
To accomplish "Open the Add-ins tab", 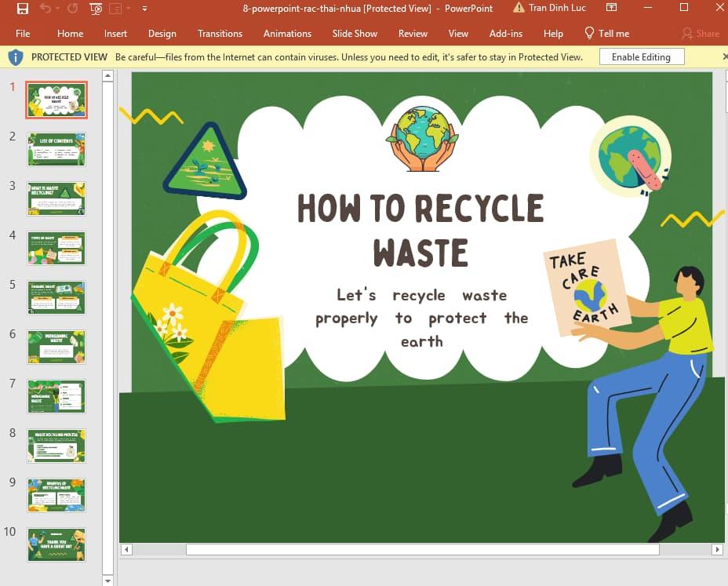I will 505,33.
